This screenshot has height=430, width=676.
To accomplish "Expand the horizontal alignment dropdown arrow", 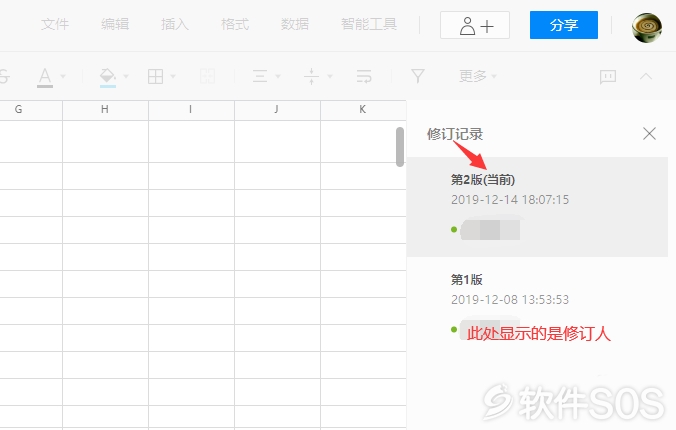I will point(278,77).
